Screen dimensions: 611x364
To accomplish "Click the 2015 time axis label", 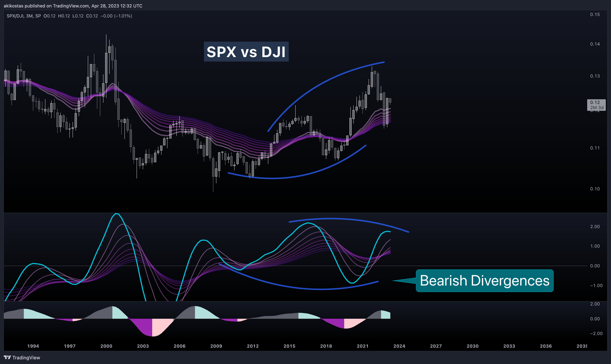I will 290,346.
